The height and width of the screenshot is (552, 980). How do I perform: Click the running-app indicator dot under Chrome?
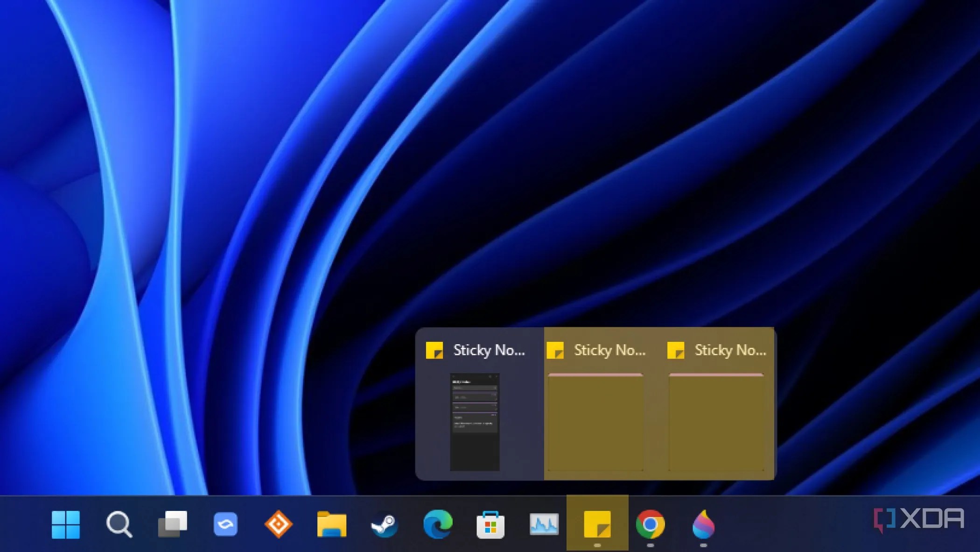pyautogui.click(x=650, y=545)
